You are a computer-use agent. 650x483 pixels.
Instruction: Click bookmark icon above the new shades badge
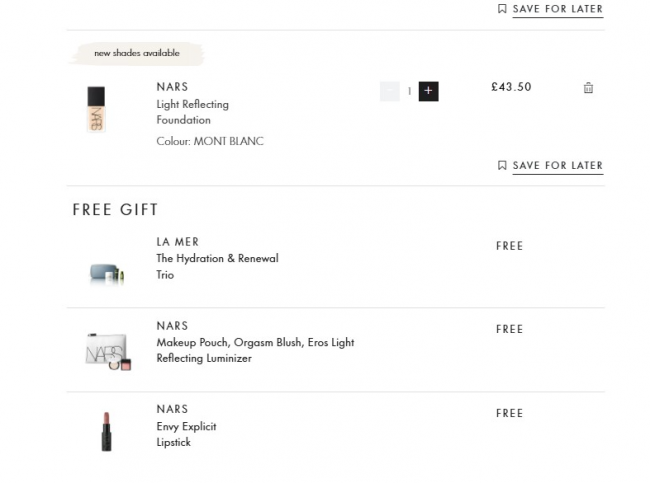click(502, 9)
